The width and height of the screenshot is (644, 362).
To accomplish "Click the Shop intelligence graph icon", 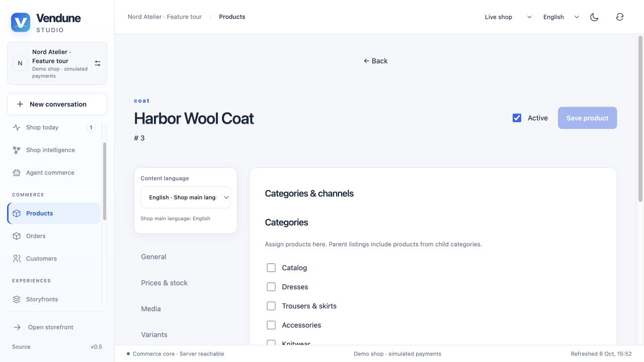I will tap(17, 150).
